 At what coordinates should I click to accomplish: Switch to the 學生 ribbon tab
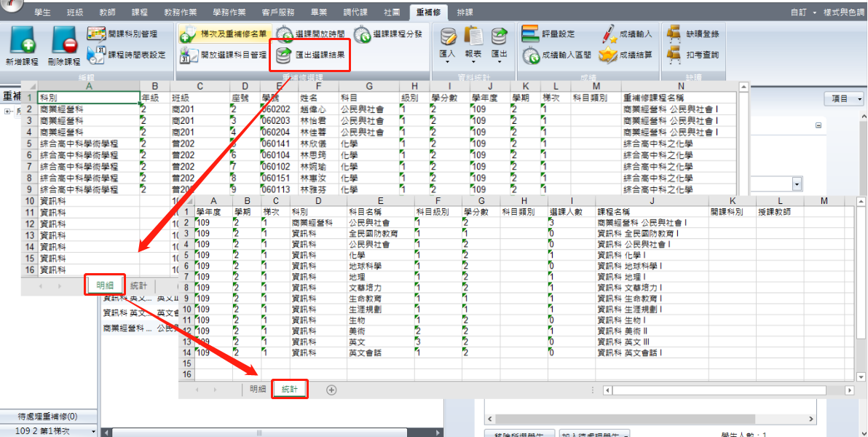[43, 12]
